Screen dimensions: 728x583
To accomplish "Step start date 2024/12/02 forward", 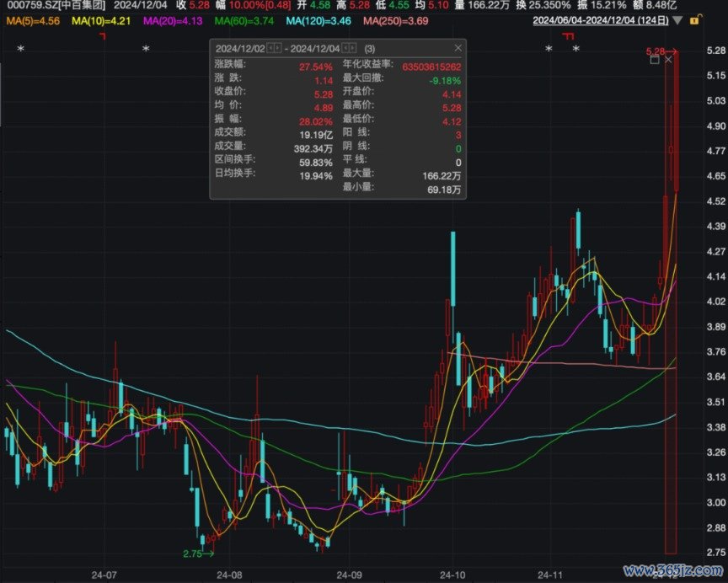I will click(278, 48).
